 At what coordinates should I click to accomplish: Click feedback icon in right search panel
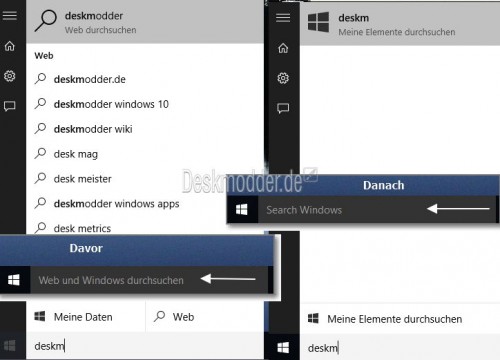[x=283, y=108]
